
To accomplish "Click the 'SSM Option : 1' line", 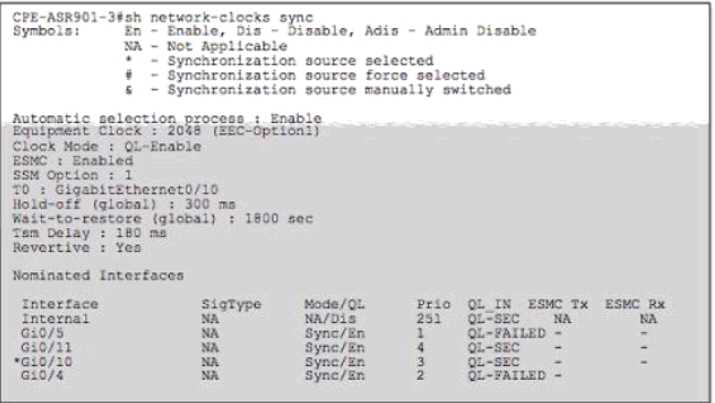I will [72, 175].
